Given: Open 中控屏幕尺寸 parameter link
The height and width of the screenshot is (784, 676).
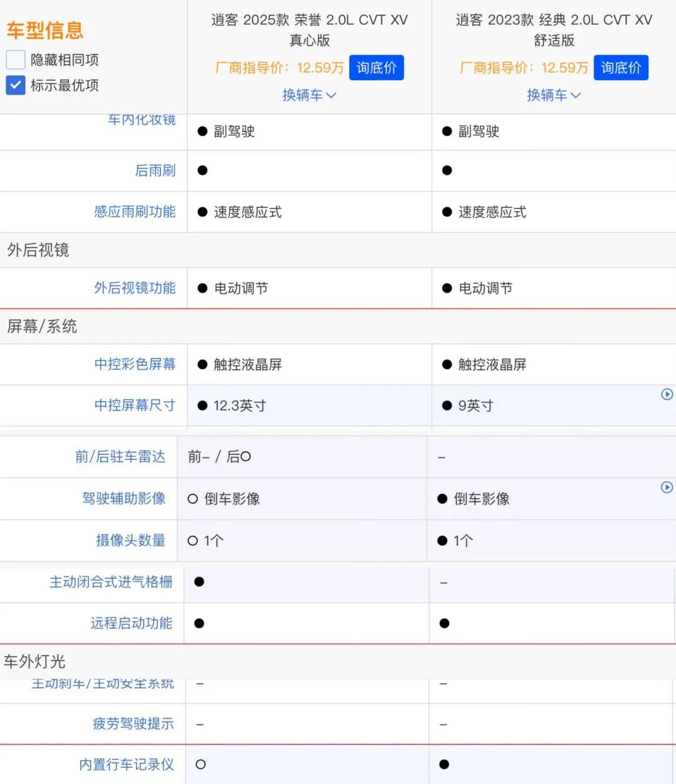Looking at the screenshot, I should coord(135,405).
